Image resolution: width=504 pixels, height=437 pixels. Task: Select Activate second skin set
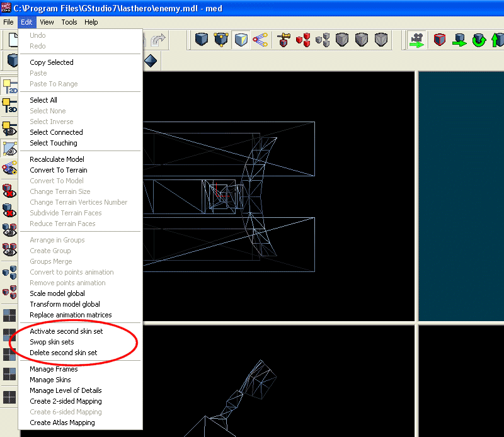tap(66, 331)
